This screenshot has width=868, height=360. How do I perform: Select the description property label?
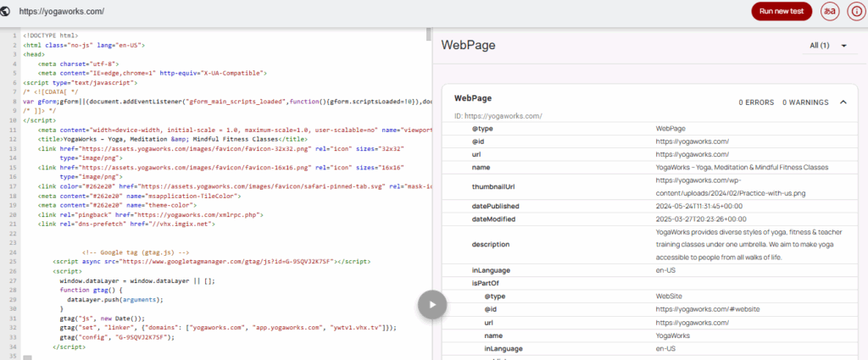pyautogui.click(x=491, y=245)
